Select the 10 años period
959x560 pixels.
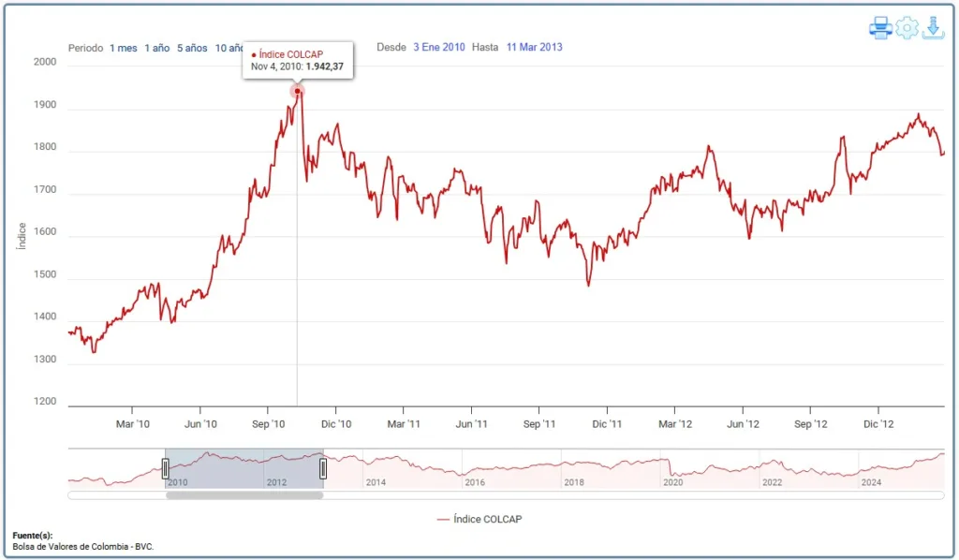[x=228, y=48]
